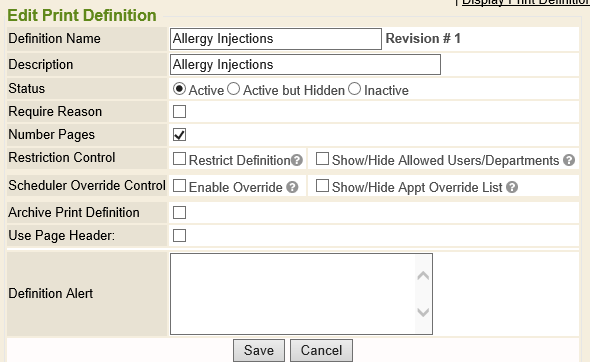The image size is (590, 362).
Task: Tick the Restrict Definition checkbox
Action: 179,159
